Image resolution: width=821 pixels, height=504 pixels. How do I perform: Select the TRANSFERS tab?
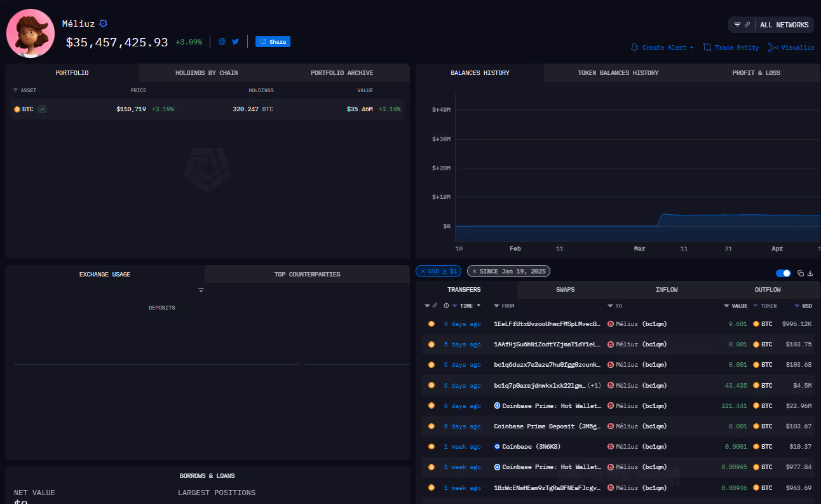pyautogui.click(x=464, y=290)
